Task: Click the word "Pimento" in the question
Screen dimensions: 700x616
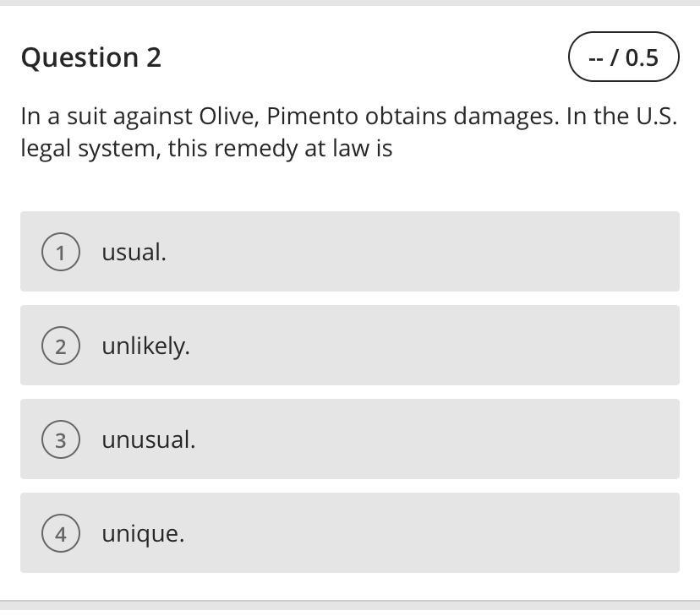Action: point(312,116)
